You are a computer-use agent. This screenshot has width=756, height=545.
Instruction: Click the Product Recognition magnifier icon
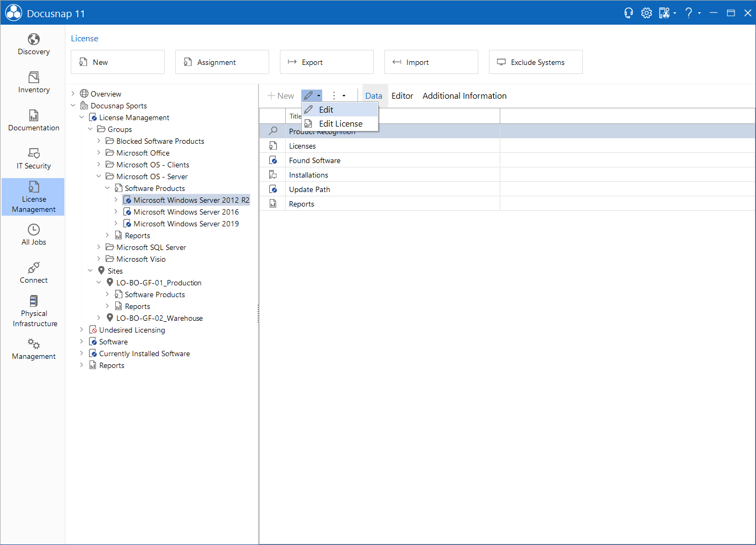pos(273,131)
